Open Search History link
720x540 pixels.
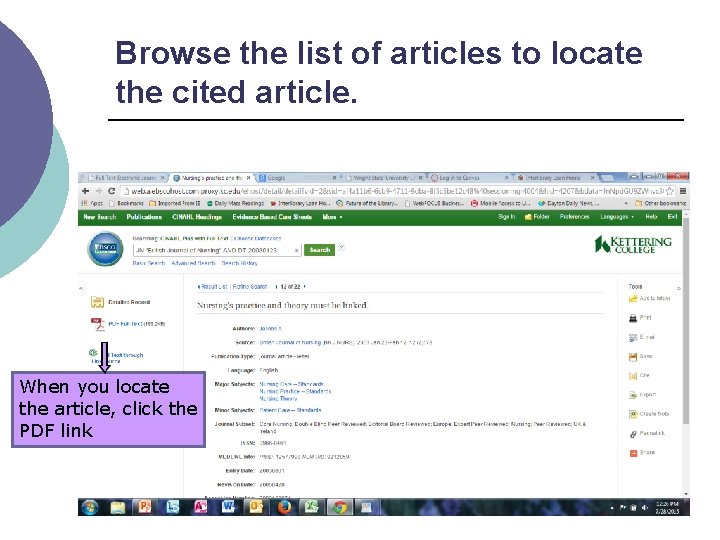(240, 263)
